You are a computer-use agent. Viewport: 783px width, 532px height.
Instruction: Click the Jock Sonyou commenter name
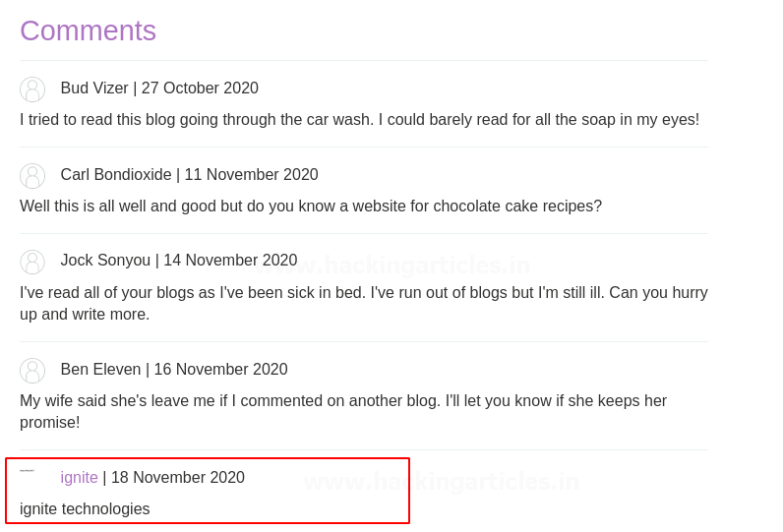(x=105, y=261)
